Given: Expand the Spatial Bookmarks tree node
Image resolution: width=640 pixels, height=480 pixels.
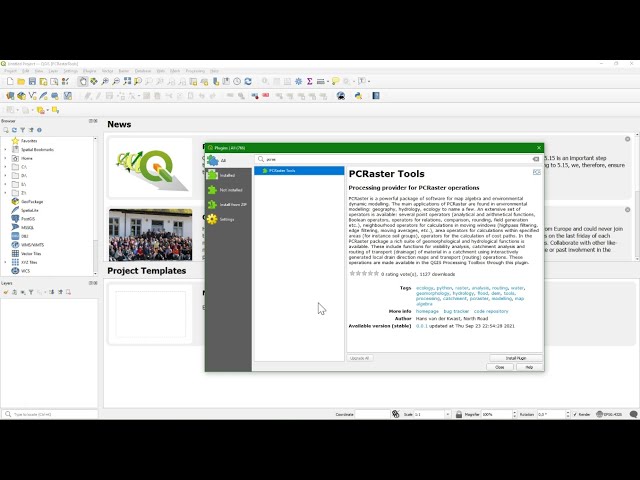Looking at the screenshot, I should tap(5, 150).
